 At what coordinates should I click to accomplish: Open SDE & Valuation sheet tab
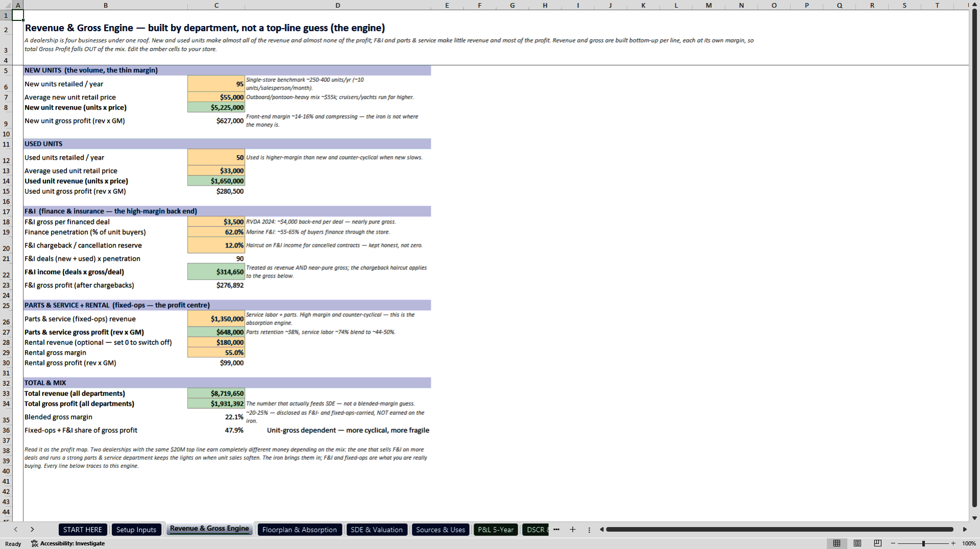pos(377,530)
